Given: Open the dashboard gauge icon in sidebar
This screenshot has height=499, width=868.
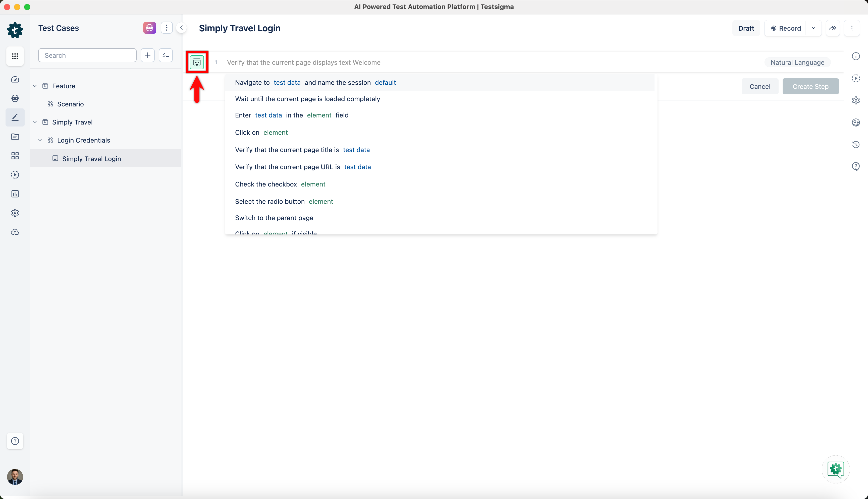Looking at the screenshot, I should [x=15, y=80].
